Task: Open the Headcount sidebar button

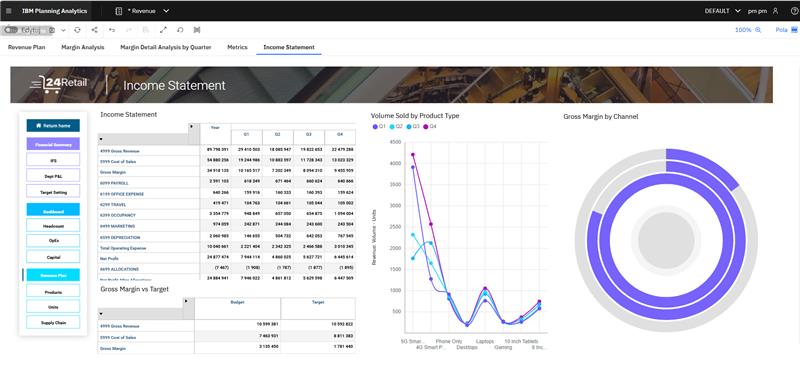Action: 54,226
